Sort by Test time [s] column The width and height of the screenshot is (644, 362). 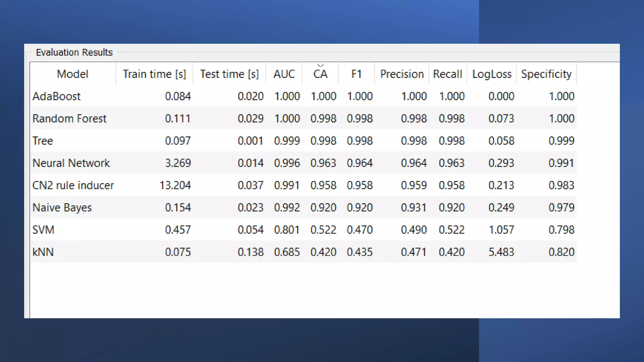click(229, 74)
